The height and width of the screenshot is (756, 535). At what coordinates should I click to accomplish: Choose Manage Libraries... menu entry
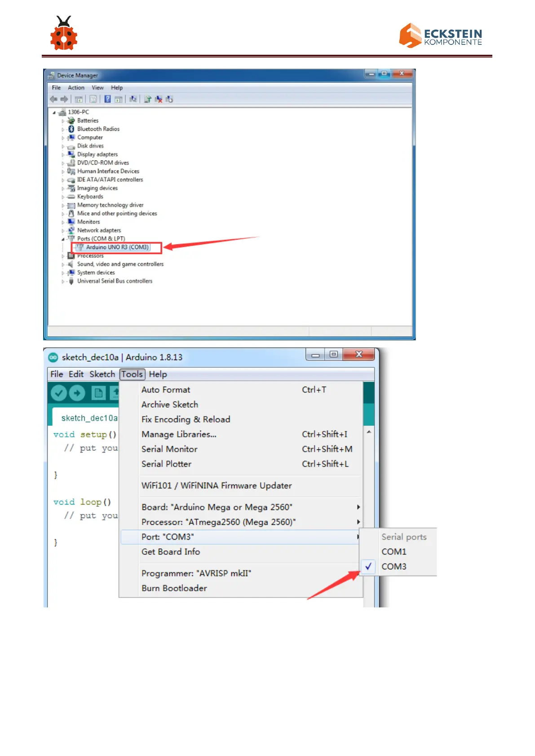pyautogui.click(x=241, y=434)
